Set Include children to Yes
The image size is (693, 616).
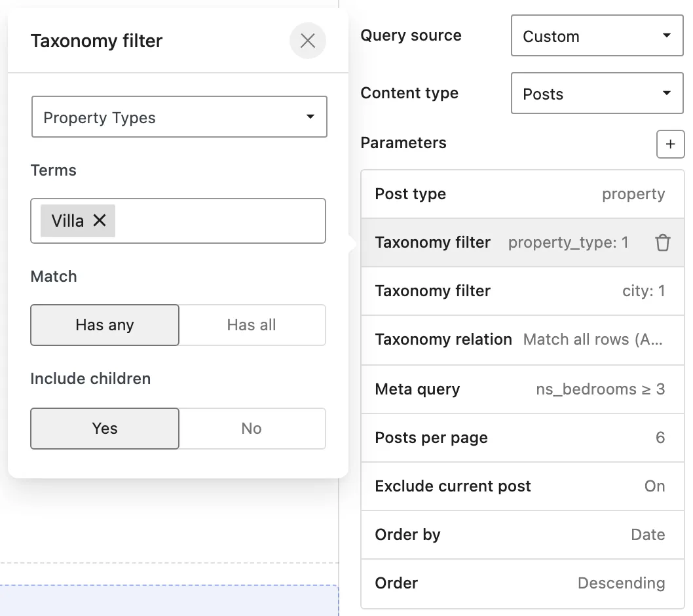(x=105, y=429)
